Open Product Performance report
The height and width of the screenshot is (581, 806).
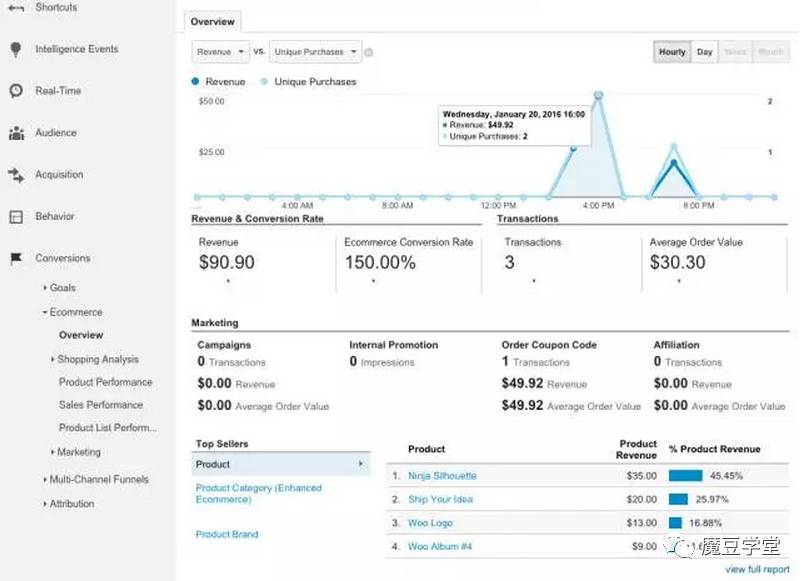coord(105,383)
